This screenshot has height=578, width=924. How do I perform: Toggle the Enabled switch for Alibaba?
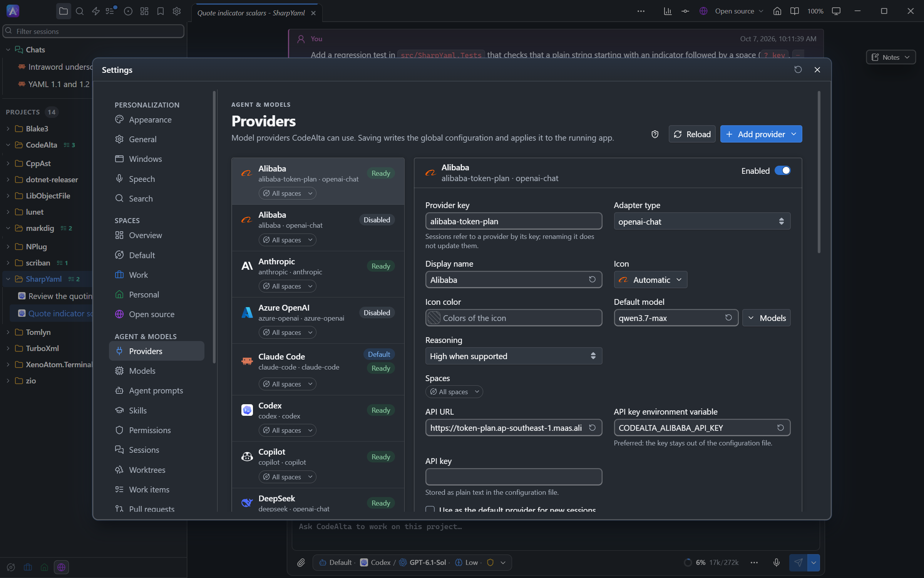click(782, 171)
